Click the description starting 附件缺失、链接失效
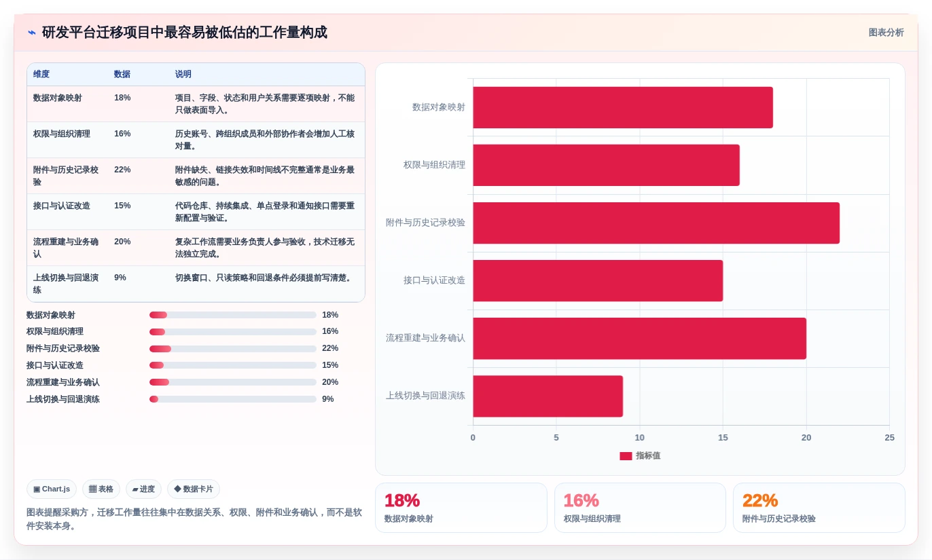The image size is (932, 560). (x=265, y=176)
